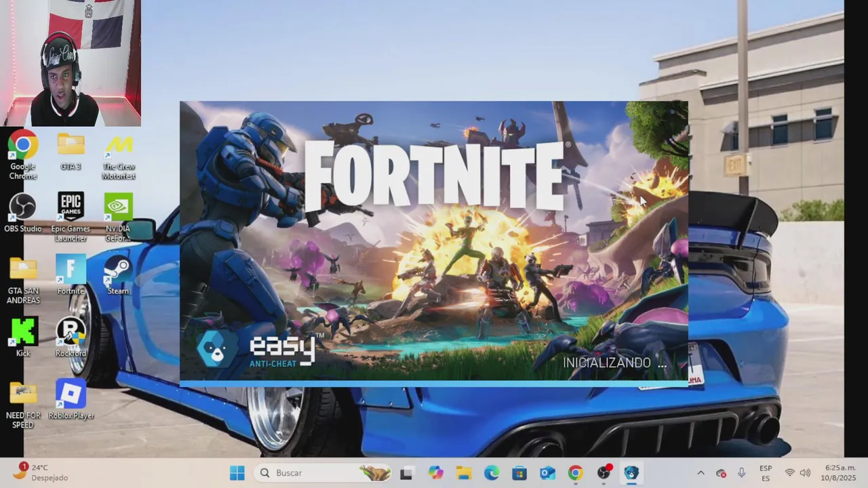The width and height of the screenshot is (868, 488).
Task: Open Microsoft Store from the taskbar
Action: (519, 473)
